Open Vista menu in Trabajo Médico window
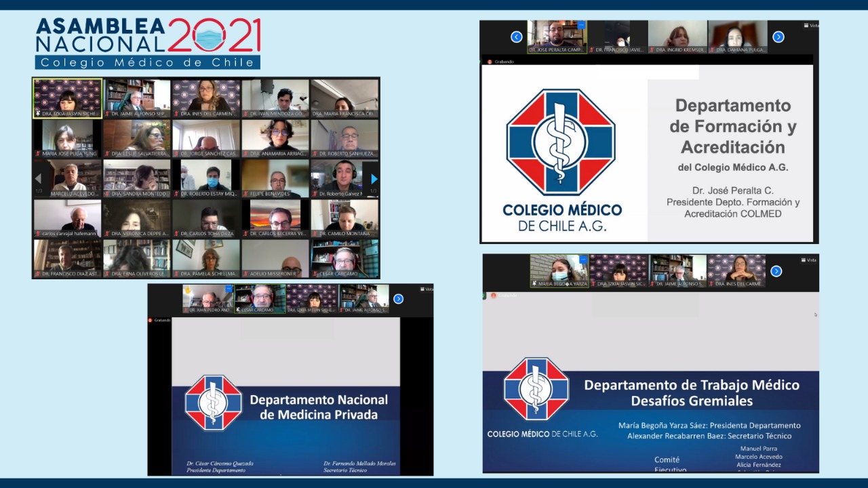868x488 pixels. click(809, 260)
